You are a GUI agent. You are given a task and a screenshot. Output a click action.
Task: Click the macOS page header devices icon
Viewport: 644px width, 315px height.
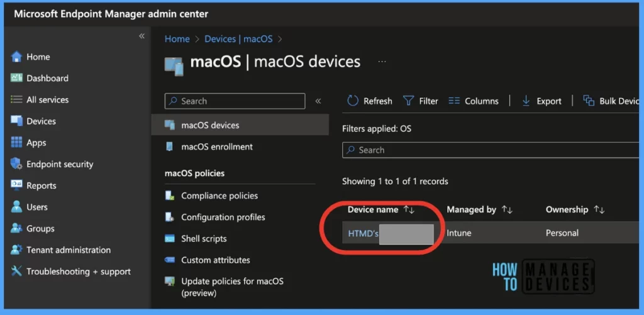[x=174, y=67]
